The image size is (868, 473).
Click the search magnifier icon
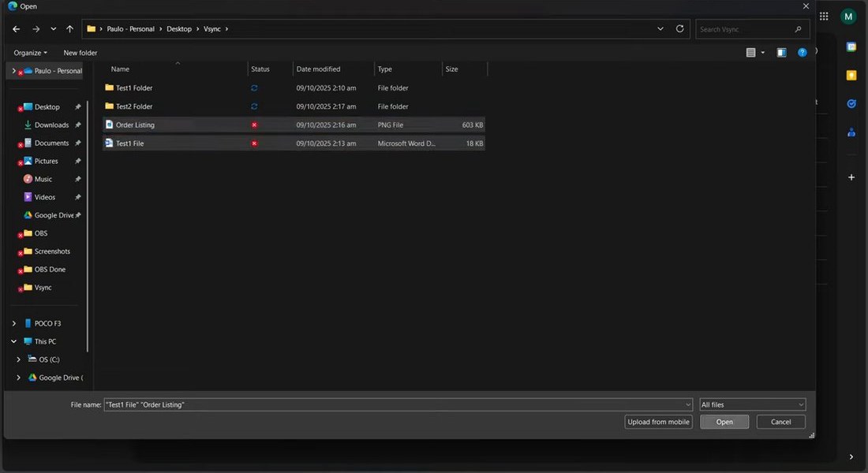click(799, 29)
